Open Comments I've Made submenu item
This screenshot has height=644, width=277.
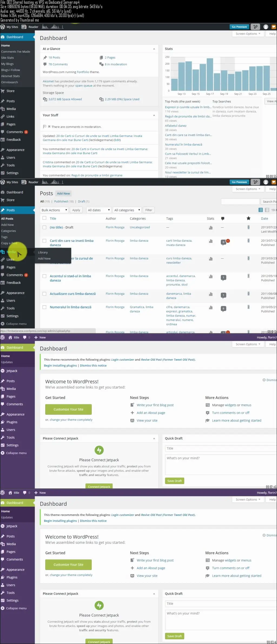(x=16, y=52)
